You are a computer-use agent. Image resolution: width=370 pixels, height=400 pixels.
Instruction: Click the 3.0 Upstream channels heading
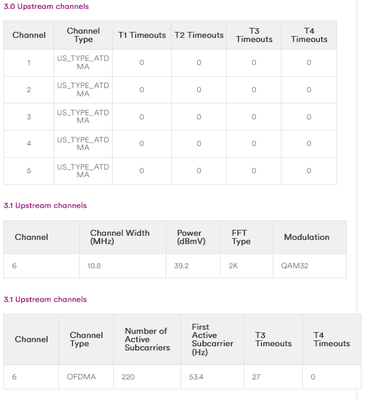46,6
